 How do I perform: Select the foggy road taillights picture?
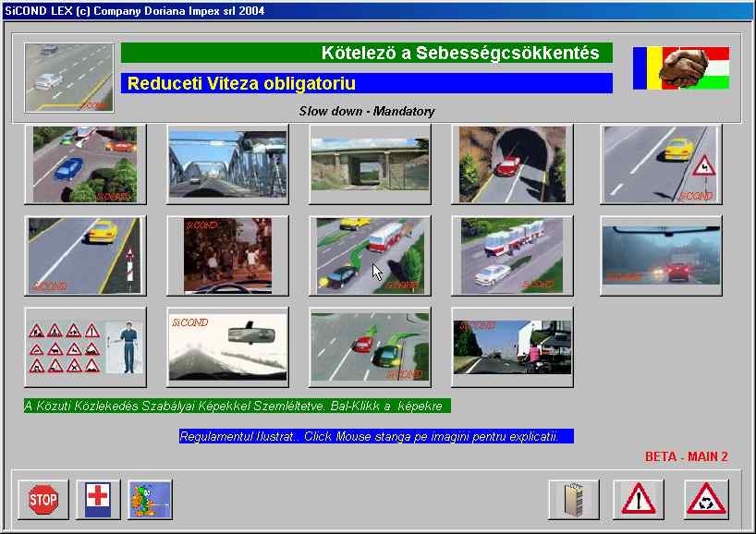click(x=661, y=255)
